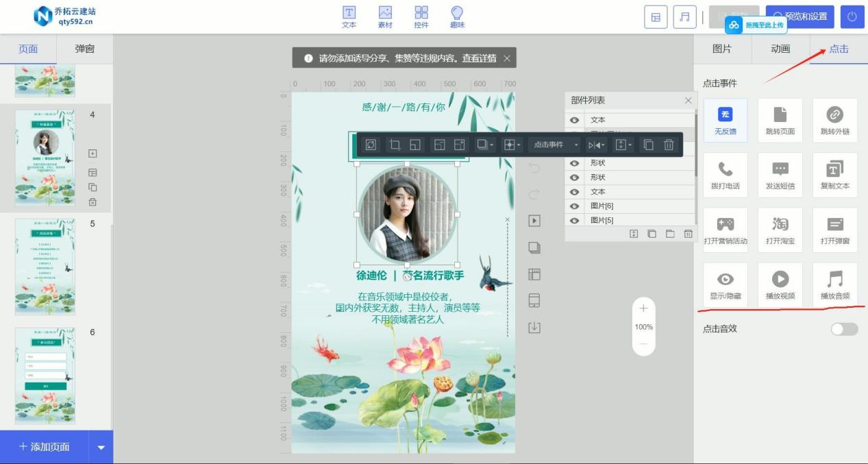Viewport: 868px width, 464px height.
Task: Click the delete icon beside page 4
Action: pyautogui.click(x=92, y=202)
